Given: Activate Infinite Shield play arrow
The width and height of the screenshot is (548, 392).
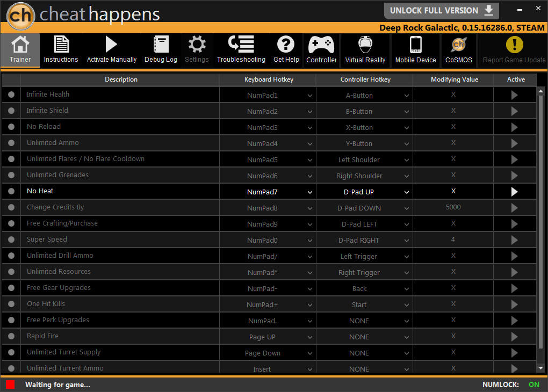Looking at the screenshot, I should click(x=514, y=111).
